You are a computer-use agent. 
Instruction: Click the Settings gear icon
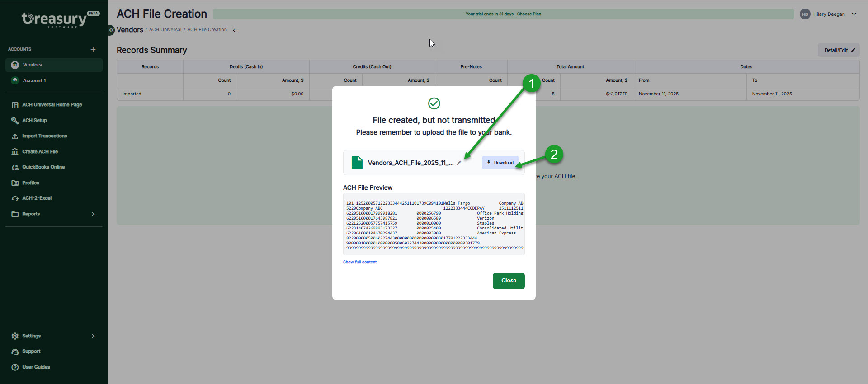pos(15,336)
